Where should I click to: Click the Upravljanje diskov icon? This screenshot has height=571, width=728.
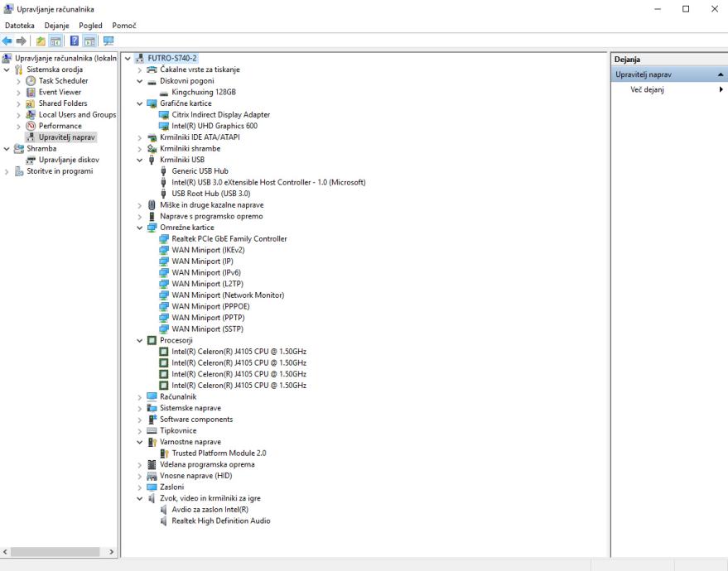click(31, 160)
